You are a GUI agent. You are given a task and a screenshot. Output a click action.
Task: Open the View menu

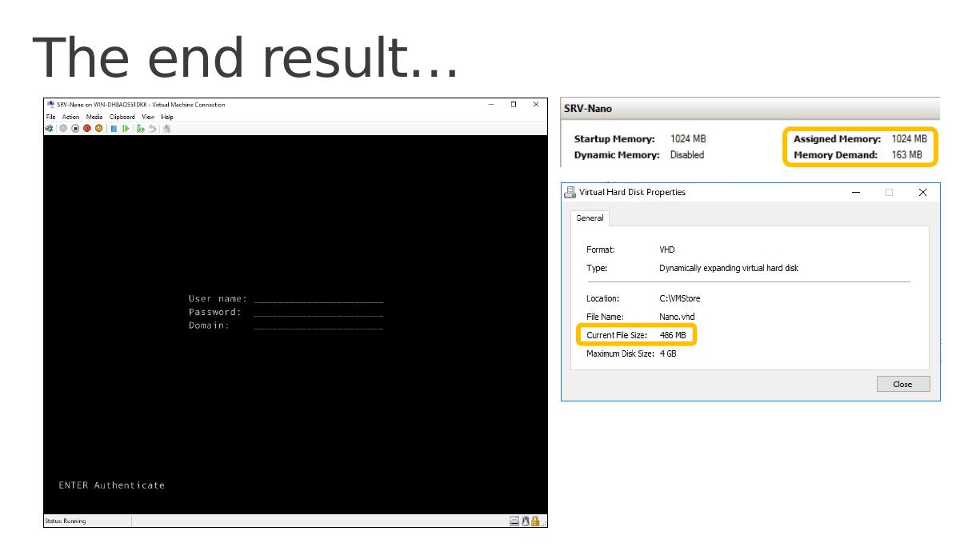click(148, 117)
